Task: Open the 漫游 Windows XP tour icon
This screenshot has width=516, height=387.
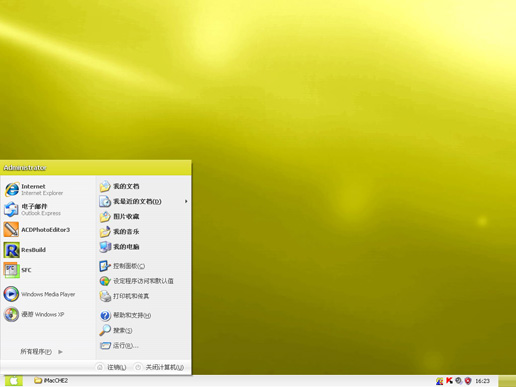Action: pyautogui.click(x=11, y=314)
